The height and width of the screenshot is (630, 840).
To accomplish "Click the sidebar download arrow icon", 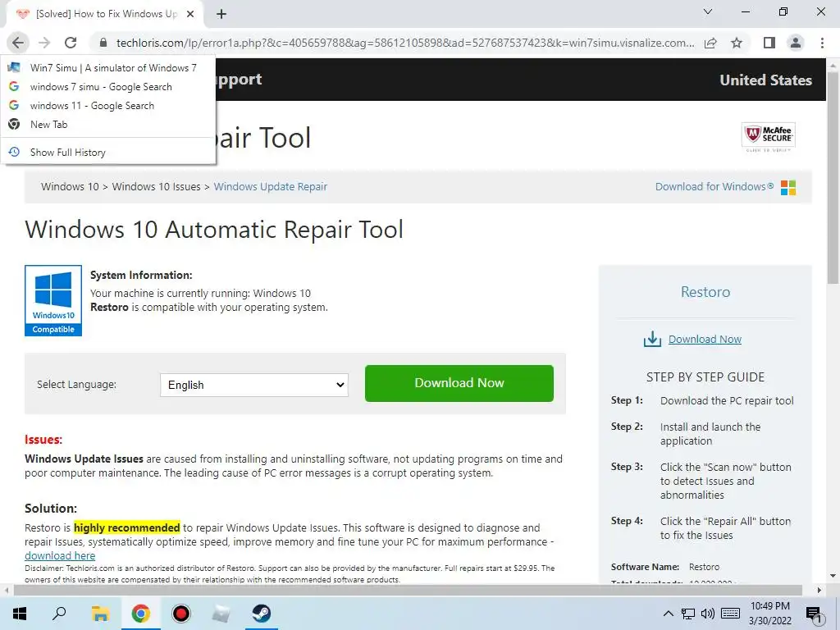I will click(652, 339).
